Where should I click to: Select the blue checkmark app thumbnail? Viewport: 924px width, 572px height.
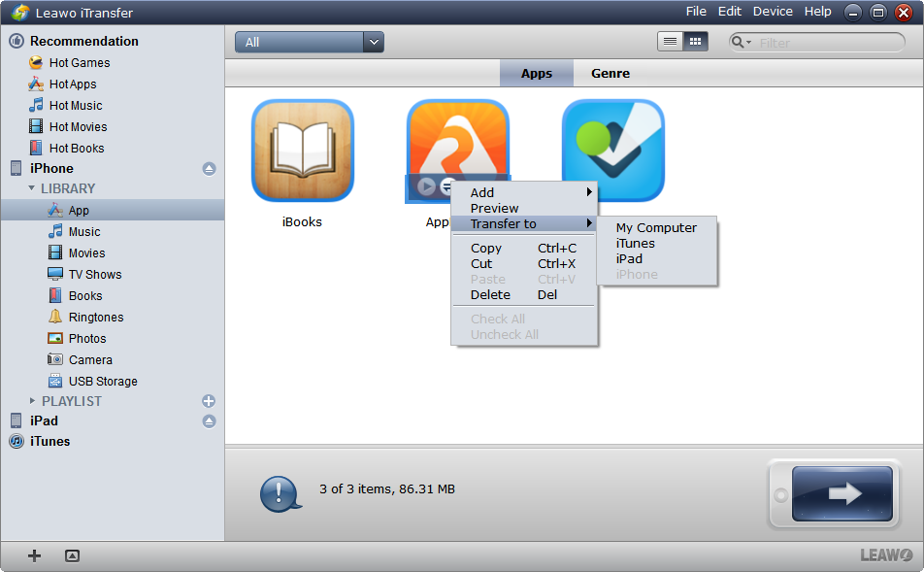click(612, 151)
